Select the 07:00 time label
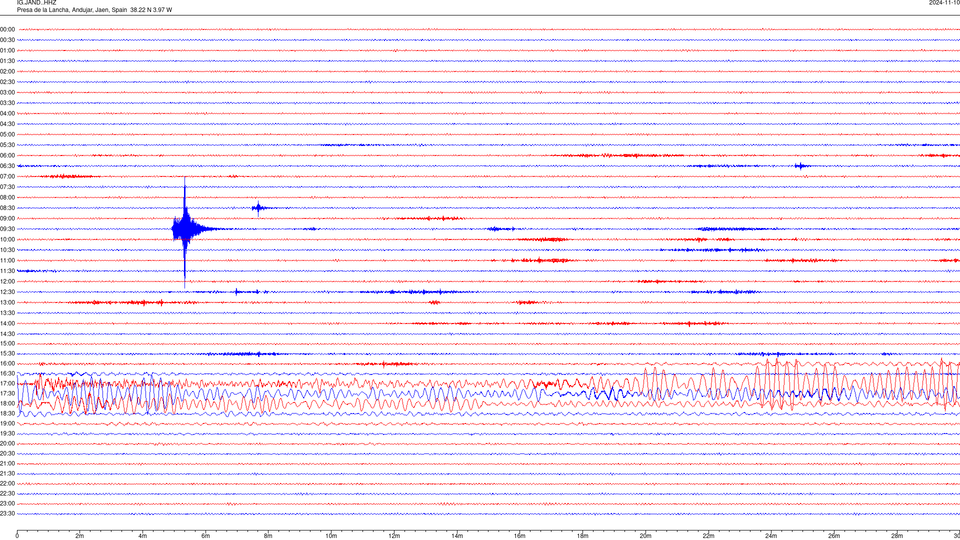The image size is (960, 540). [x=7, y=176]
